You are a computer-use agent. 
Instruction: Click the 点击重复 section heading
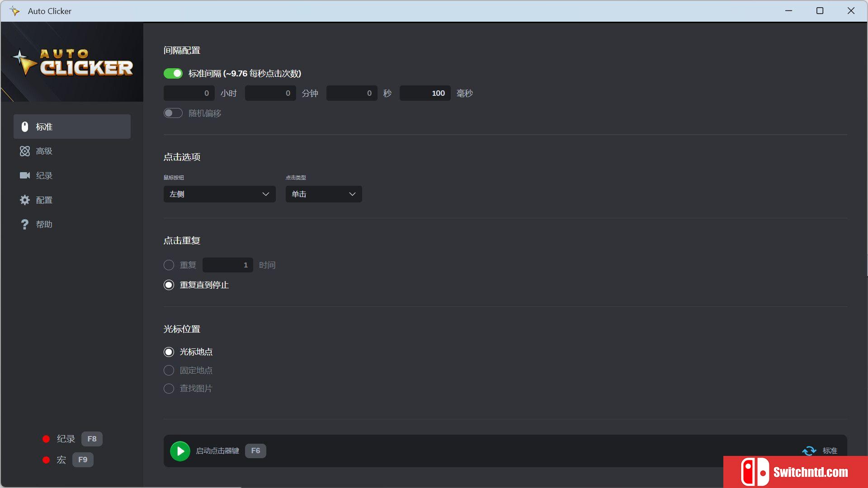point(182,240)
